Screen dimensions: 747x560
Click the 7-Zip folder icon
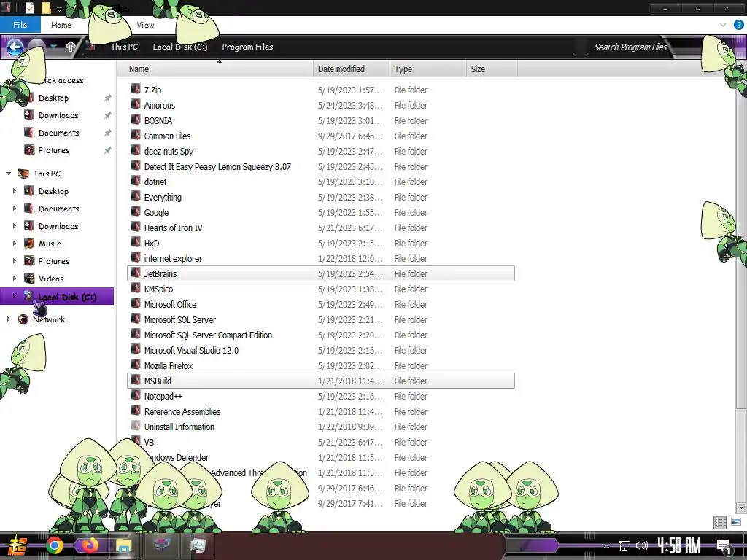135,89
